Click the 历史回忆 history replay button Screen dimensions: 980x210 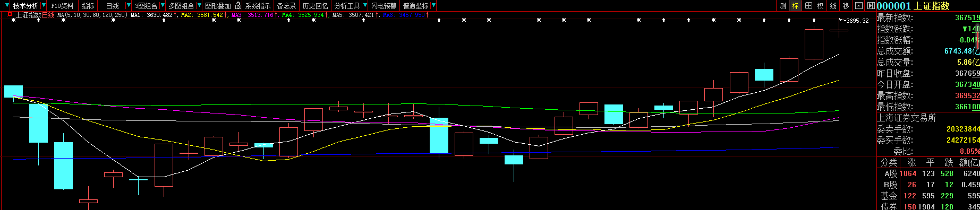click(x=315, y=6)
